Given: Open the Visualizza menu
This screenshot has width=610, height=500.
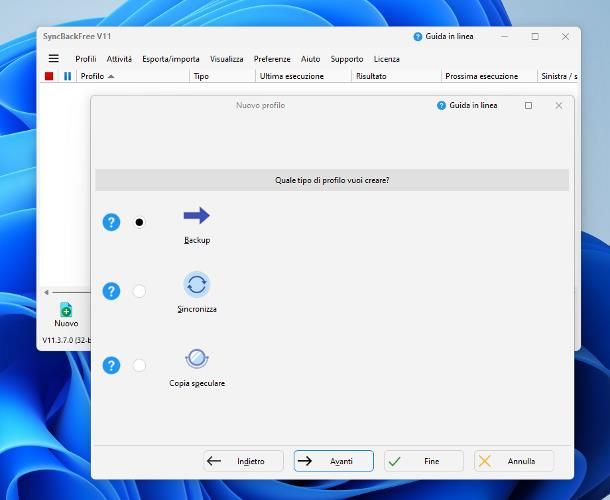Looking at the screenshot, I should click(x=227, y=59).
